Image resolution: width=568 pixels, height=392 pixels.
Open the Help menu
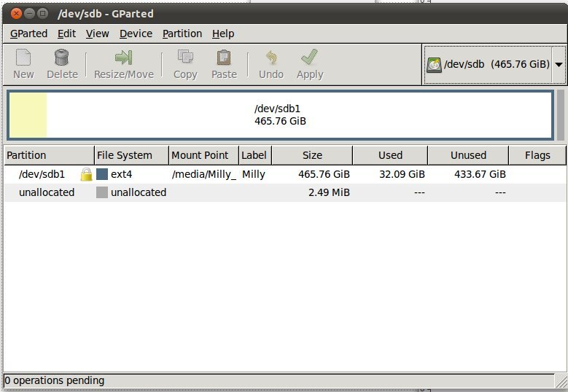point(223,34)
